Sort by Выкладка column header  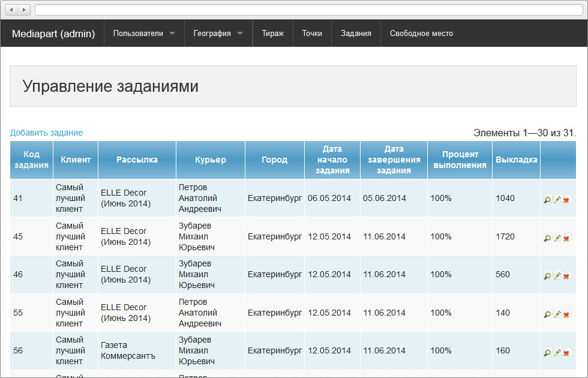pos(517,160)
